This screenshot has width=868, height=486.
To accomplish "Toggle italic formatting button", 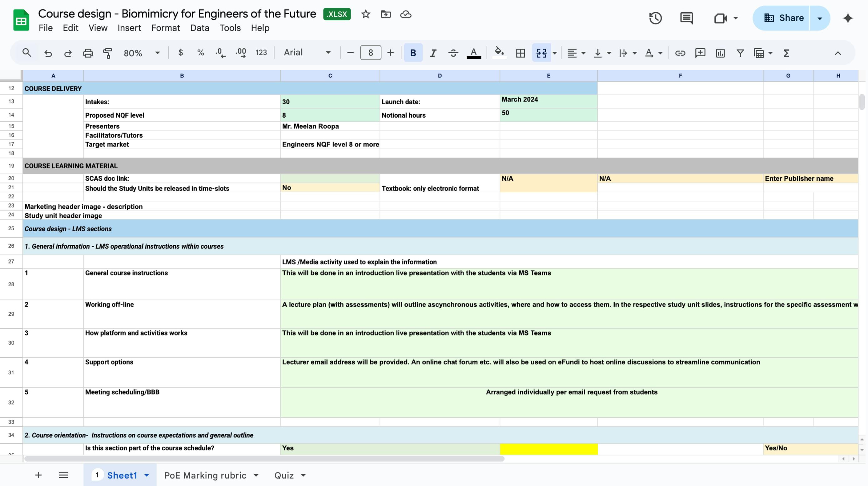I will click(433, 53).
